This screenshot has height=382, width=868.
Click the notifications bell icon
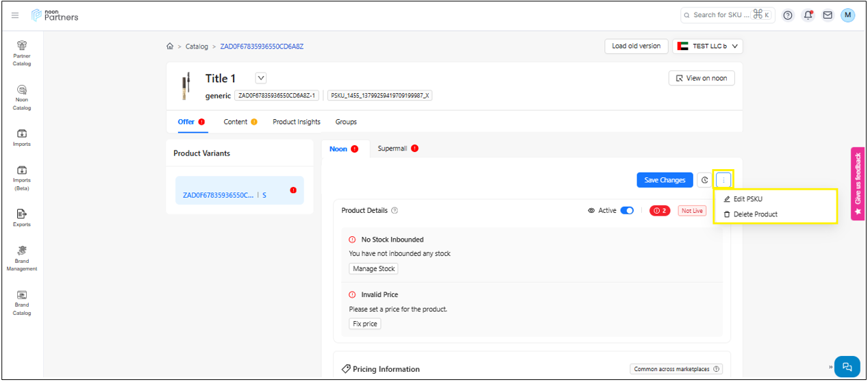click(x=808, y=15)
